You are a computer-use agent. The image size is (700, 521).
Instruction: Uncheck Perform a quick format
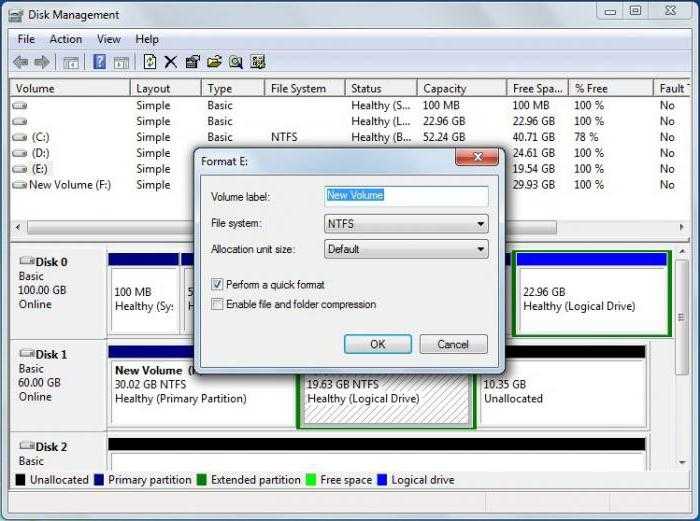217,284
